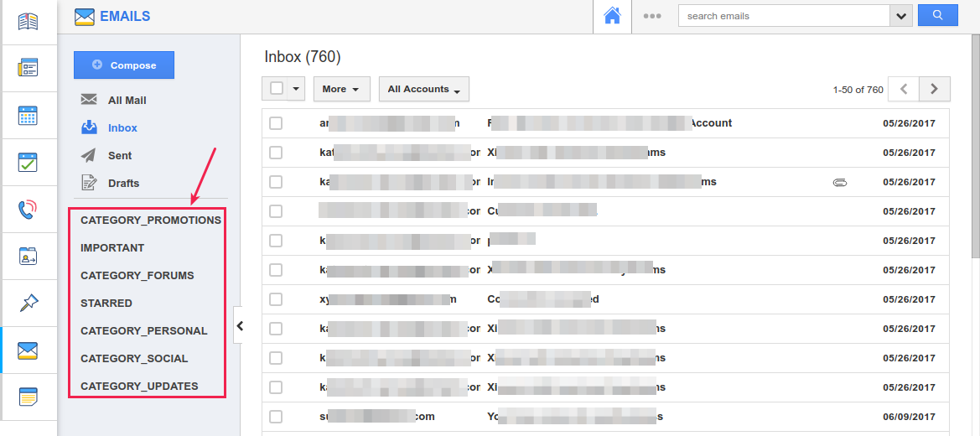Go to the home icon

click(x=612, y=16)
